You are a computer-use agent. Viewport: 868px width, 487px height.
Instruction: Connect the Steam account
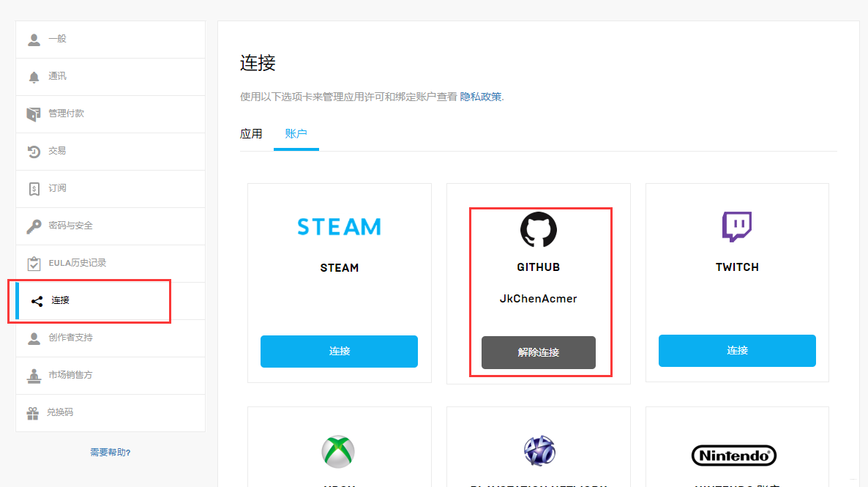pyautogui.click(x=340, y=352)
